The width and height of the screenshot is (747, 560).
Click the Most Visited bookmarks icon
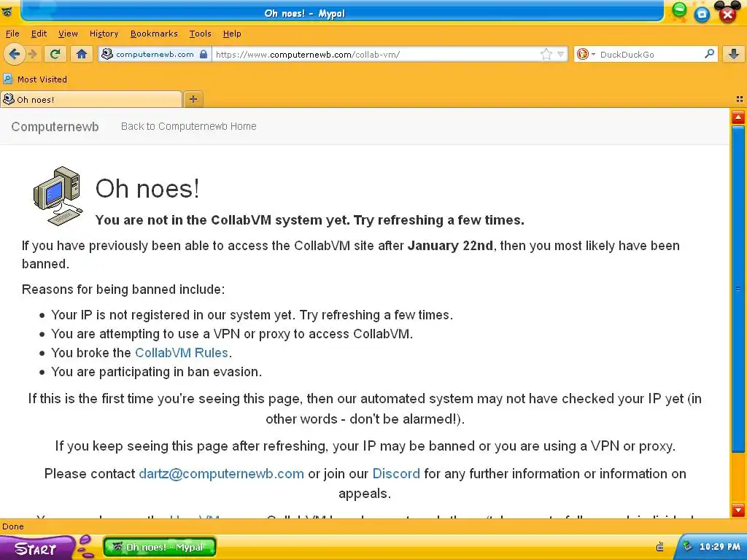7,79
